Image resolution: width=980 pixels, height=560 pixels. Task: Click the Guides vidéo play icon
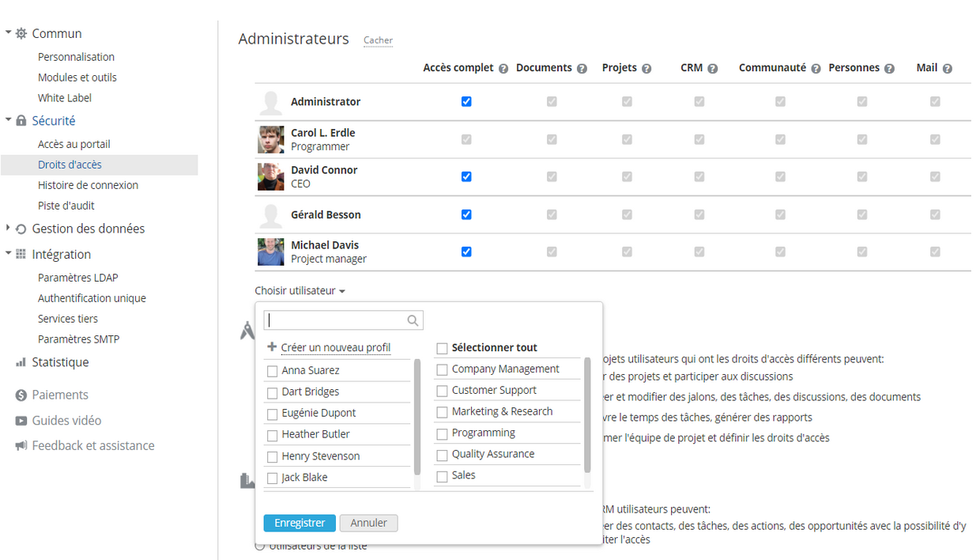21,421
